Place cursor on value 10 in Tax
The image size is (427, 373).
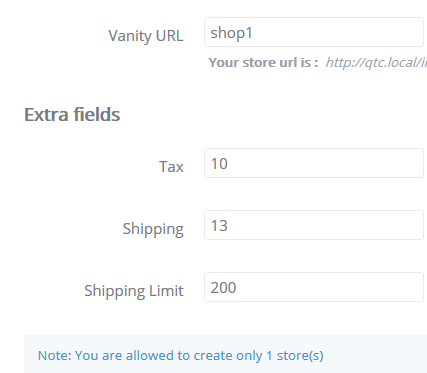coord(219,164)
